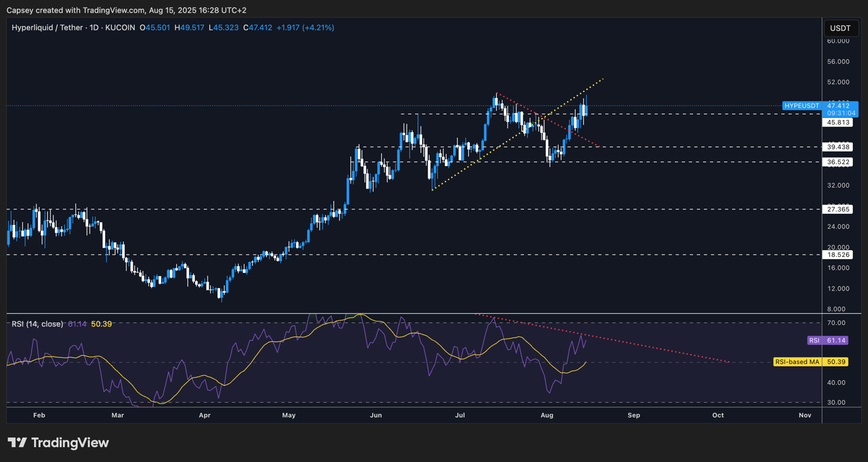Image resolution: width=868 pixels, height=462 pixels.
Task: Click the 27.365 support level label
Action: click(x=837, y=209)
